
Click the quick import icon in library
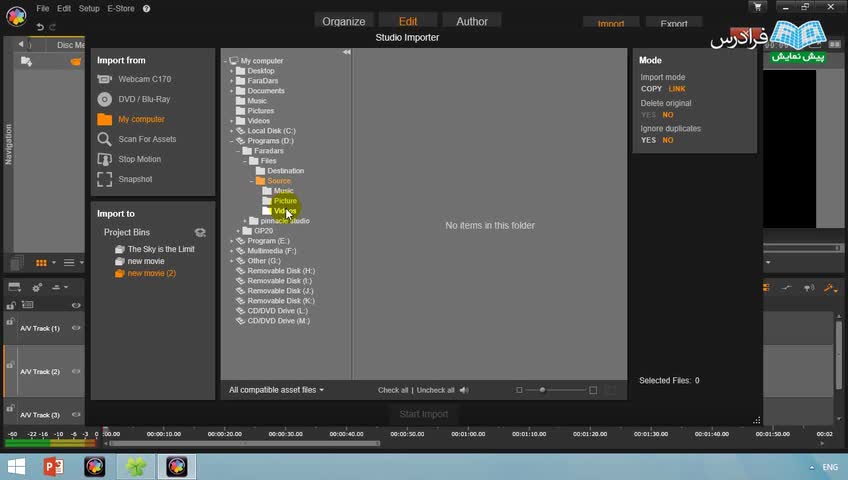pos(26,62)
